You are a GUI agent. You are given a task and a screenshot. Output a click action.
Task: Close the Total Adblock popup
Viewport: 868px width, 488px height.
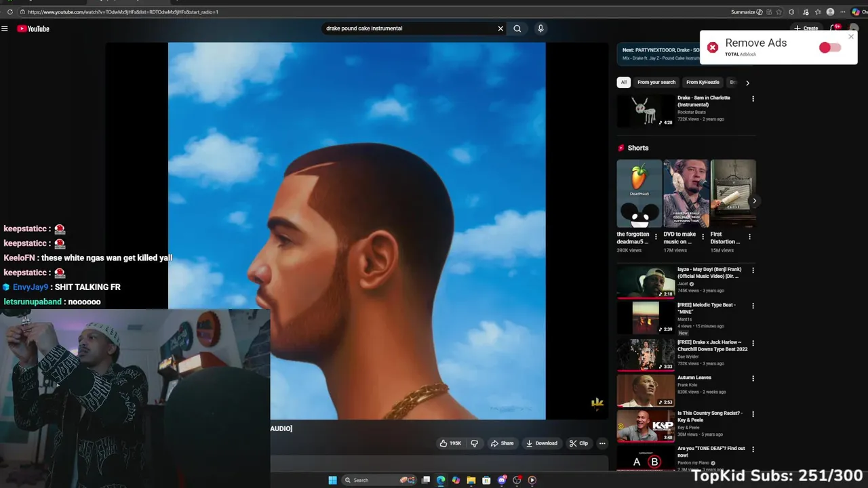click(x=851, y=37)
